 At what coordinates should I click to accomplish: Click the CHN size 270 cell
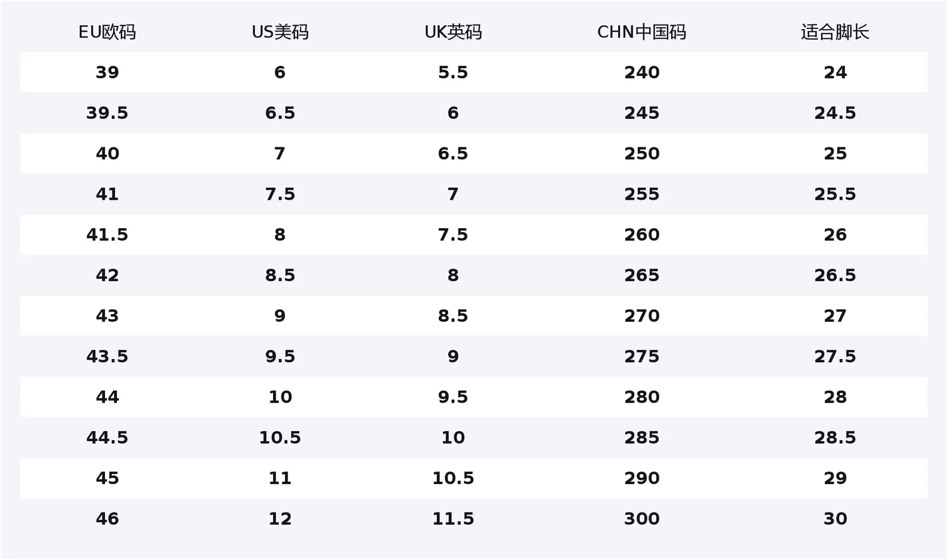point(642,315)
